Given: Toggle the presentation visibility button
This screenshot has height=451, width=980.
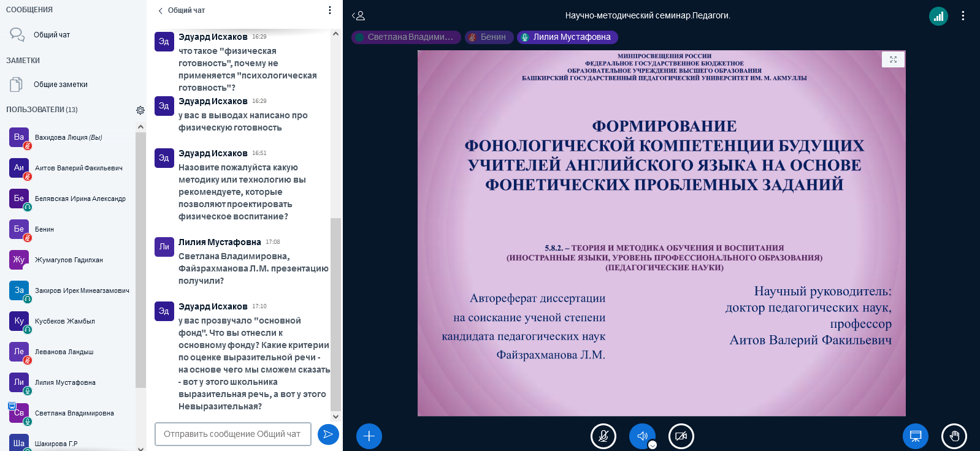Looking at the screenshot, I should click(x=915, y=436).
